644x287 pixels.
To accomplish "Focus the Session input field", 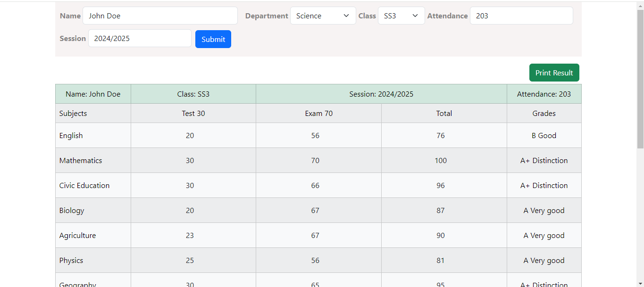I will pos(140,38).
